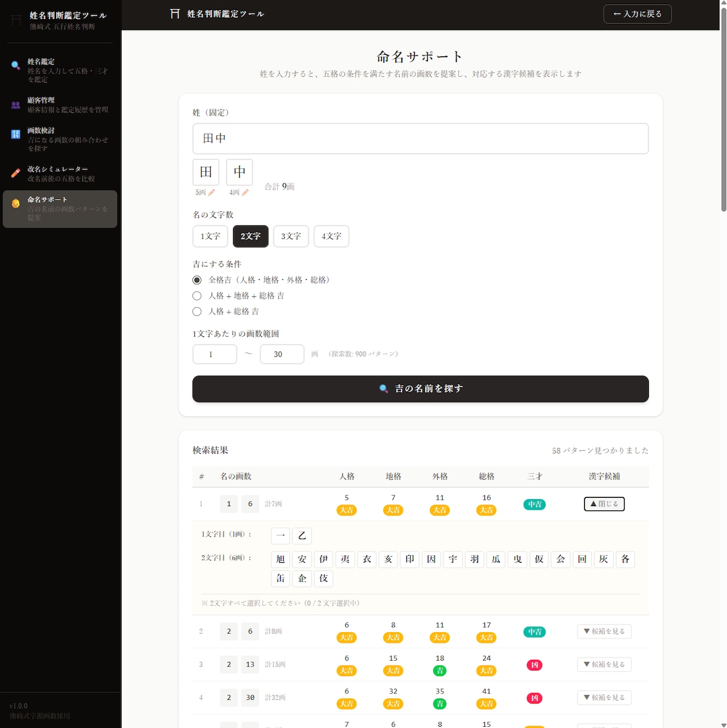
Task: Click the baby face icon for 命名サポート
Action: click(x=15, y=204)
